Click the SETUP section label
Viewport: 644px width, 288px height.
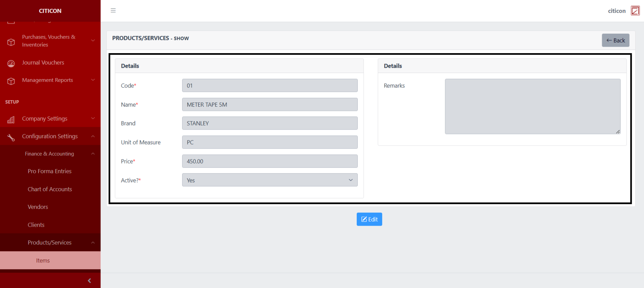click(x=12, y=102)
